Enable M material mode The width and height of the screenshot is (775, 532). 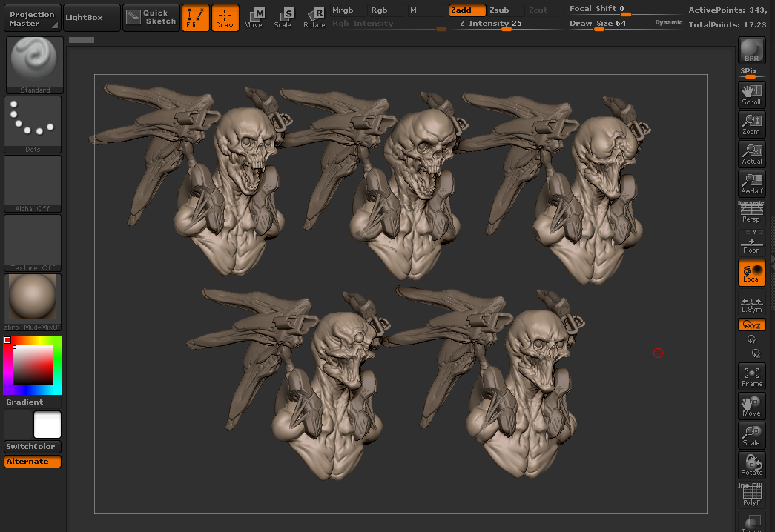point(426,10)
